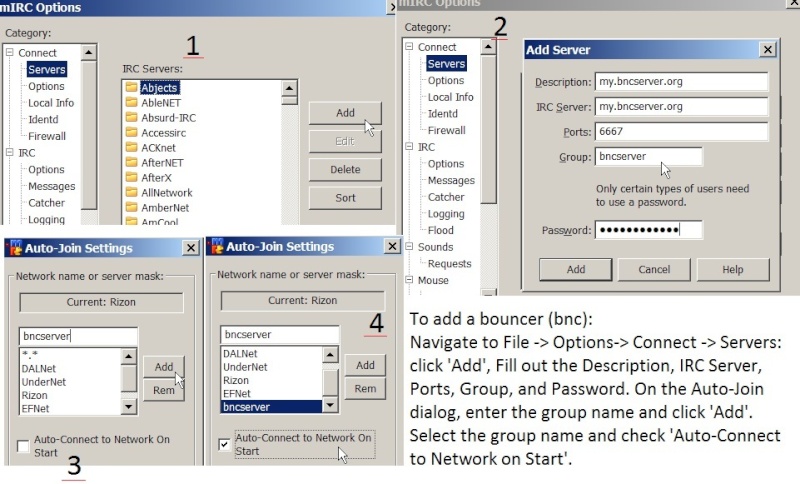Open Logging in right mIRC Options tree
This screenshot has width=800, height=484.
coord(446,214)
